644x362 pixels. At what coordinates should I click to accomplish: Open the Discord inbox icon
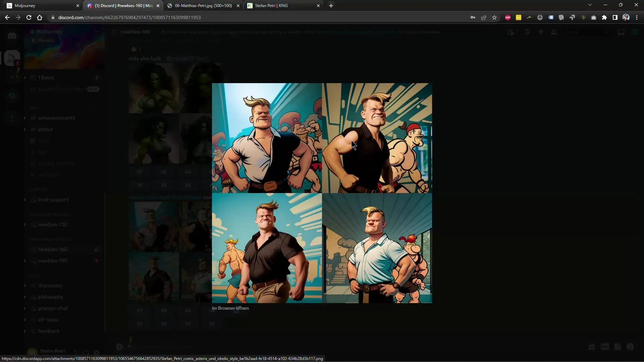[621, 32]
